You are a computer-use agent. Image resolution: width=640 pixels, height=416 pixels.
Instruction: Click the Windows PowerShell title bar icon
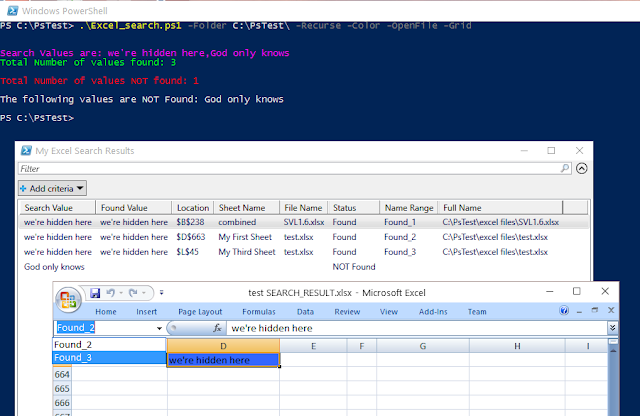click(13, 11)
